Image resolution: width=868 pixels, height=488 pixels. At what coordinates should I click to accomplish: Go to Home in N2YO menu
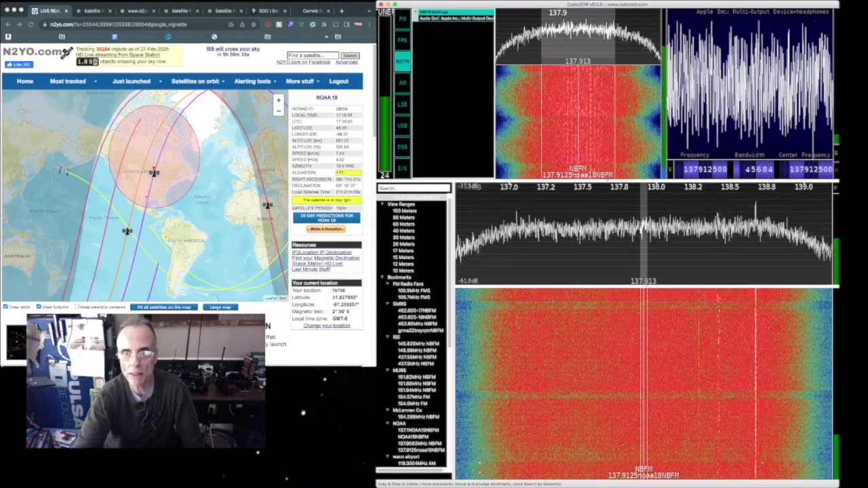tap(25, 81)
